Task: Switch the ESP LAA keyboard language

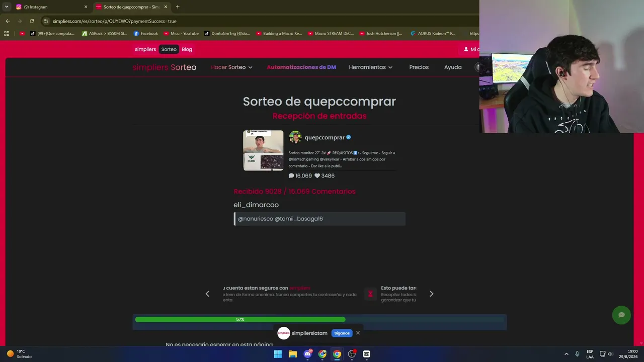Action: coord(590,354)
